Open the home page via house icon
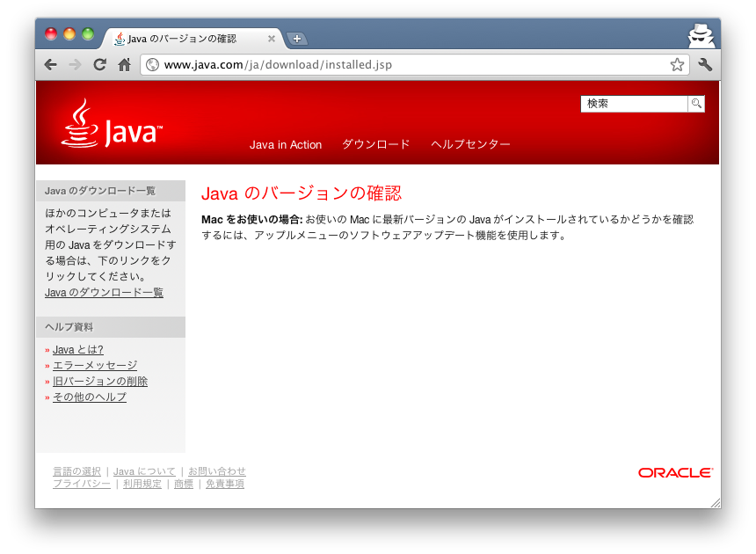 point(125,64)
